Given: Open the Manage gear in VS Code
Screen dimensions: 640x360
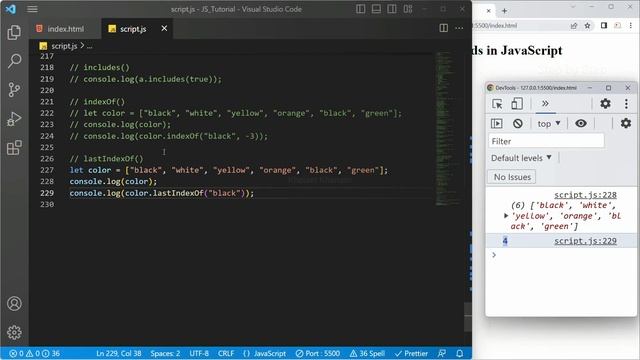Looking at the screenshot, I should 14,332.
